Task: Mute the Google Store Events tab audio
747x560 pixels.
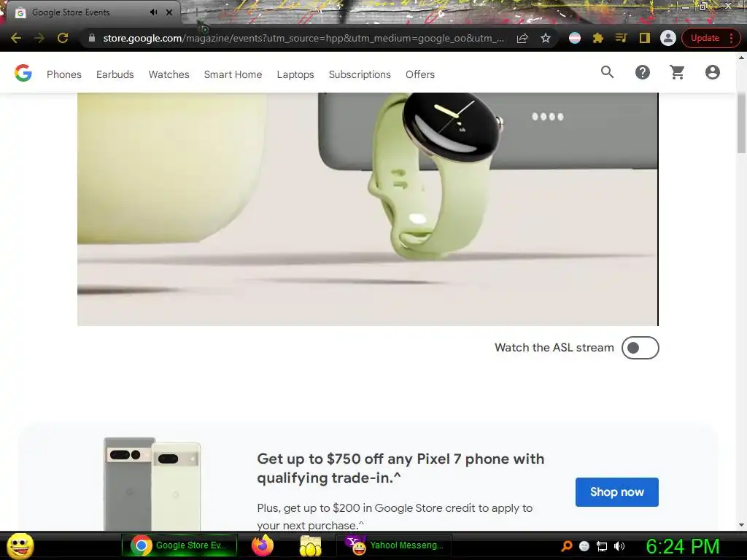Action: 153,12
